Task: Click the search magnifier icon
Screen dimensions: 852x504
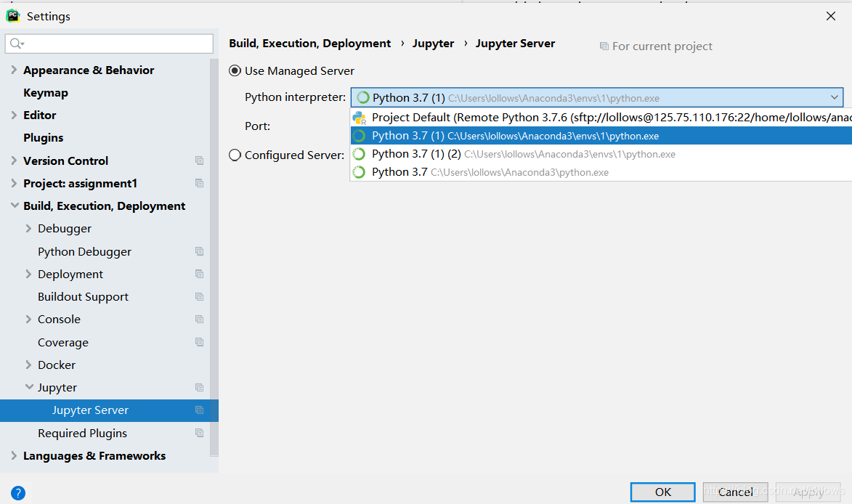Action: pyautogui.click(x=16, y=44)
